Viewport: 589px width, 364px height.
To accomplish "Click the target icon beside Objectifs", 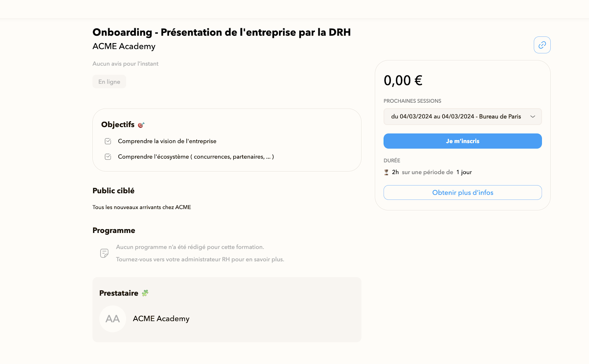I will click(141, 125).
